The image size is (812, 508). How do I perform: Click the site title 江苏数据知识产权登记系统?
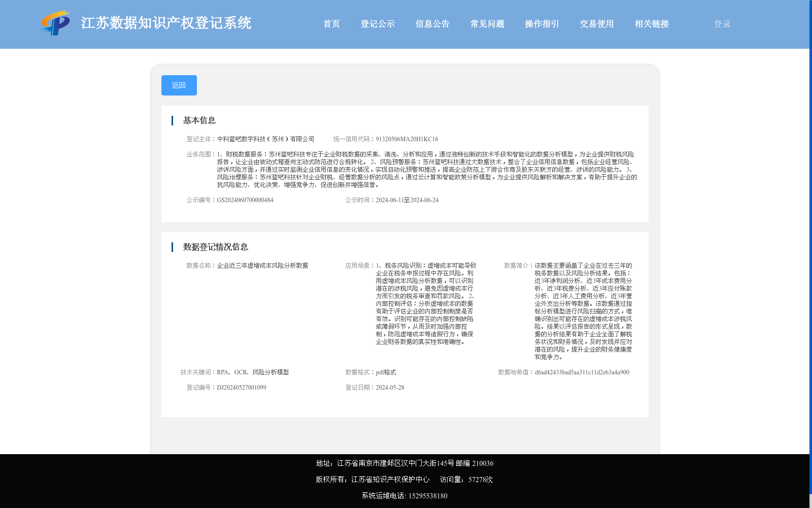[166, 23]
